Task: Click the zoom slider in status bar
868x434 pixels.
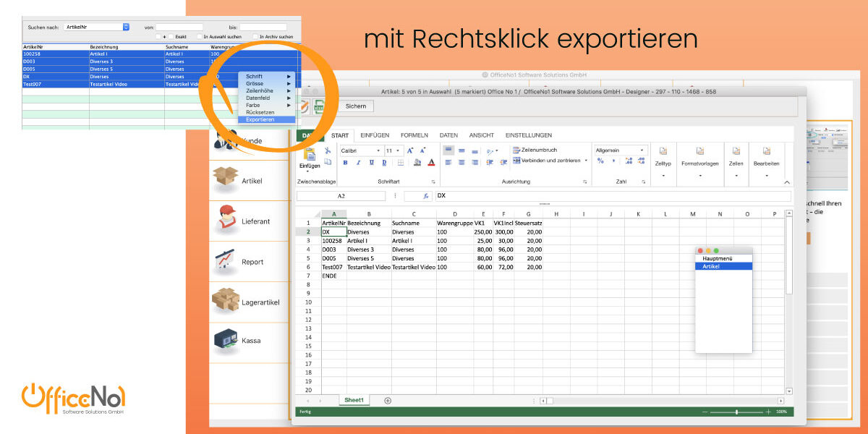Action: pos(737,412)
